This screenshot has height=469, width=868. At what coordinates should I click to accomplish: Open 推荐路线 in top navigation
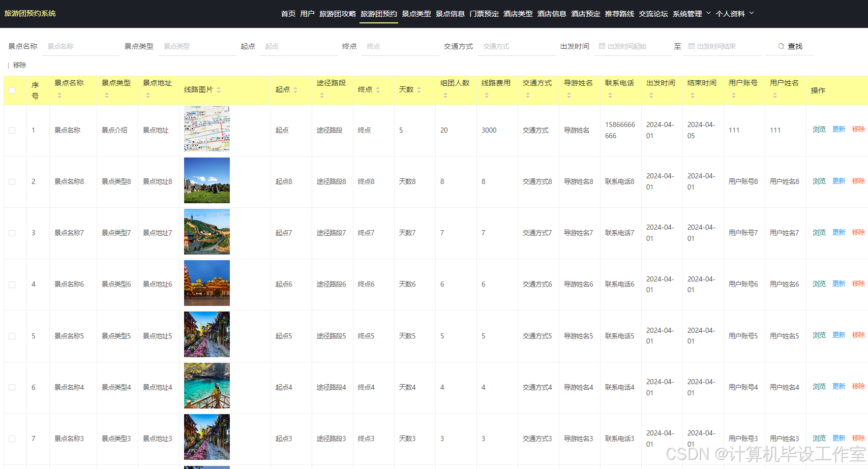(619, 14)
